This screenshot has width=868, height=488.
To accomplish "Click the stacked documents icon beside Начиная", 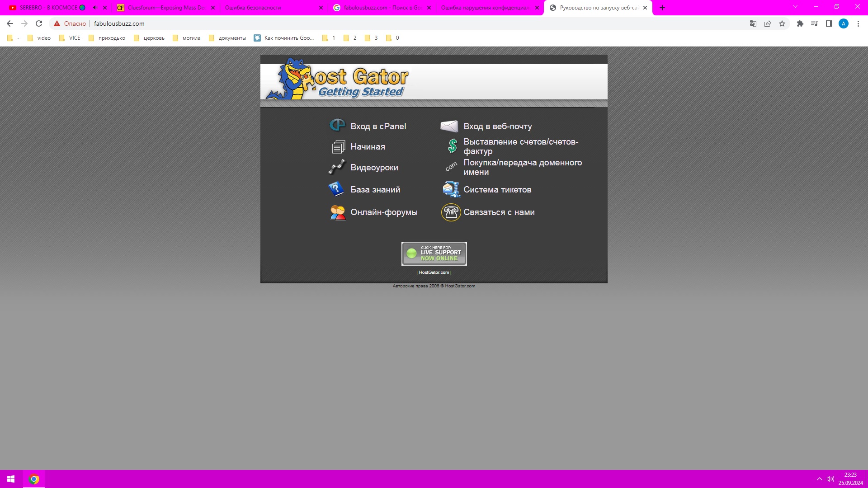I will (338, 146).
